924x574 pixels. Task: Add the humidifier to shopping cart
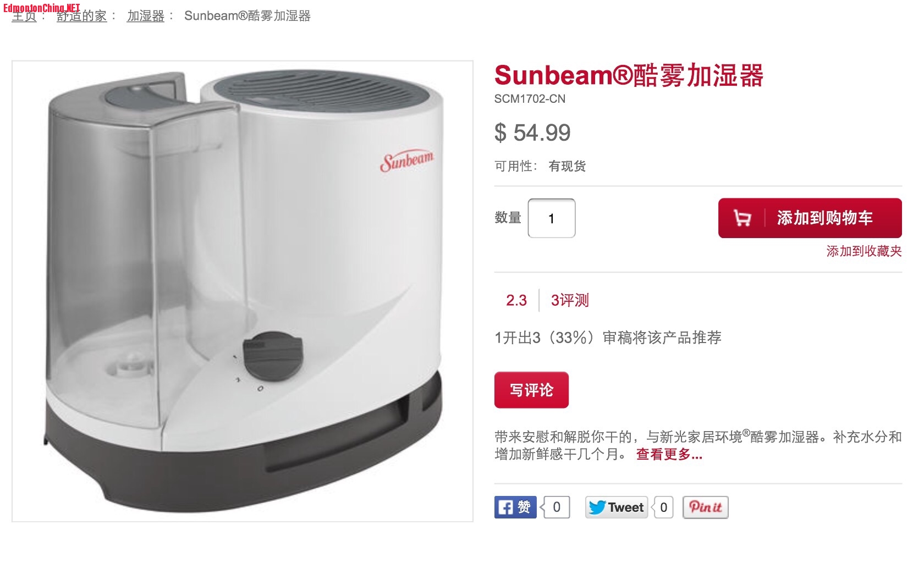point(810,218)
